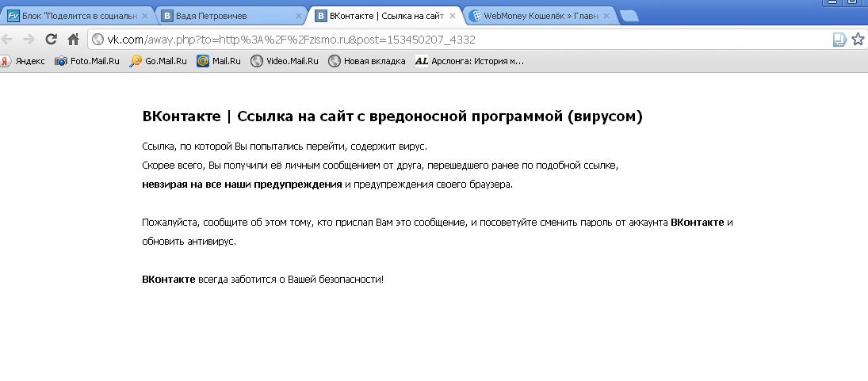Click the text "обновить антивирус."

[189, 242]
